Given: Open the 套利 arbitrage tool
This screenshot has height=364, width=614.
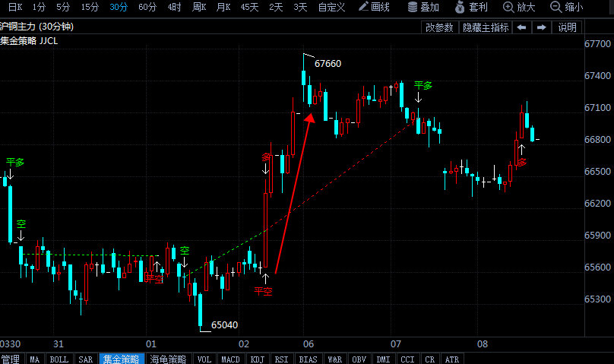Looking at the screenshot, I should click(471, 7).
